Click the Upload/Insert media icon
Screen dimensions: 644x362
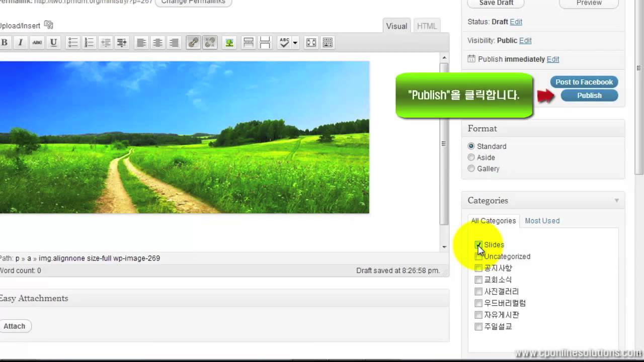pyautogui.click(x=48, y=25)
